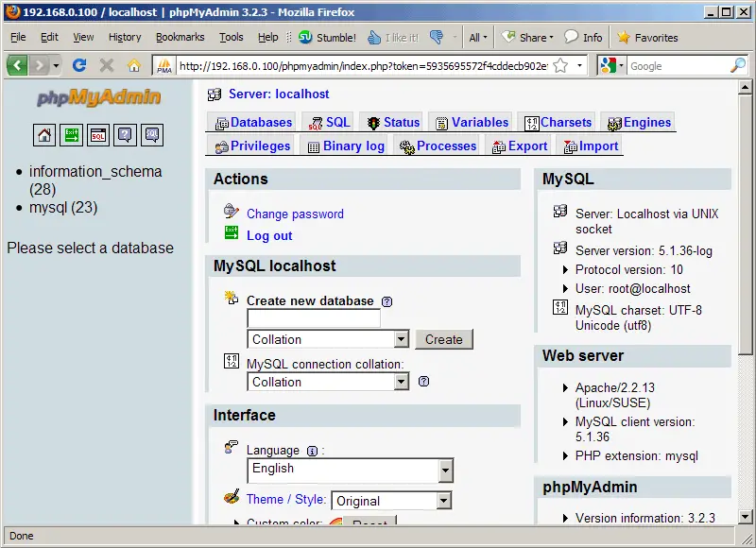The height and width of the screenshot is (548, 756).
Task: Open the View menu
Action: point(83,37)
